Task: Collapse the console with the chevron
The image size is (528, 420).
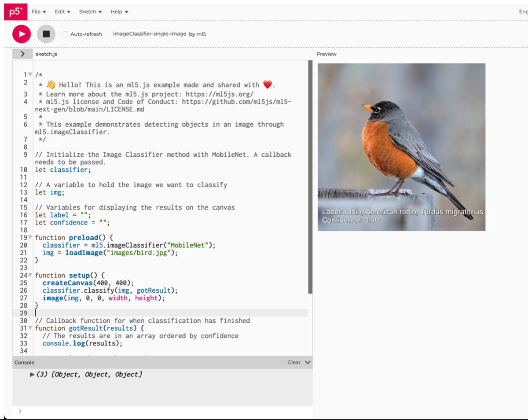Action: 308,362
